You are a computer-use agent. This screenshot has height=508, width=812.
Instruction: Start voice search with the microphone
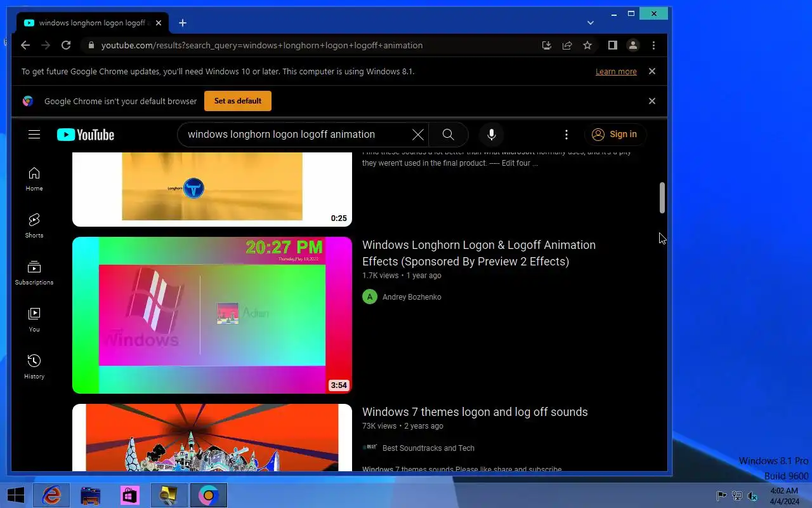tap(491, 135)
